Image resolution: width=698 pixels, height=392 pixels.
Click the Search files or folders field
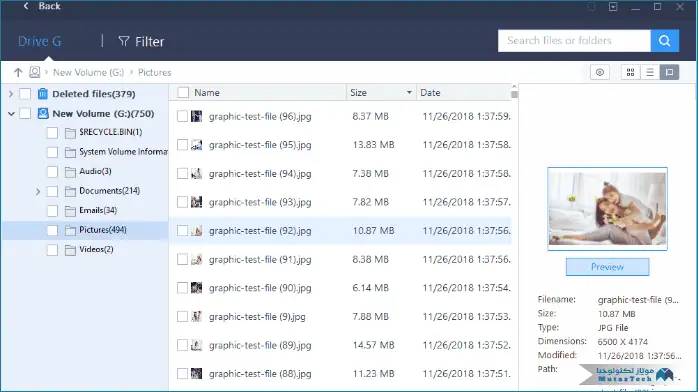[574, 41]
